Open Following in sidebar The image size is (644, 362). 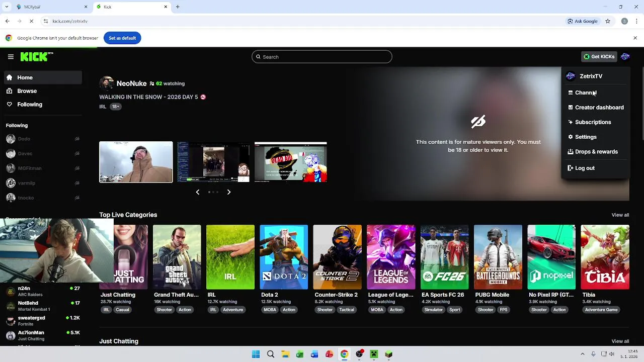click(x=43, y=105)
